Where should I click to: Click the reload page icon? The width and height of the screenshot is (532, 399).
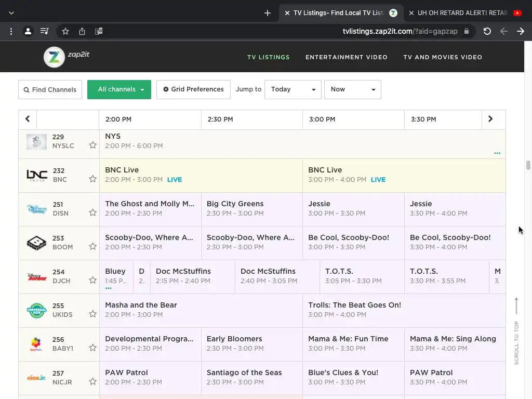coord(487,32)
